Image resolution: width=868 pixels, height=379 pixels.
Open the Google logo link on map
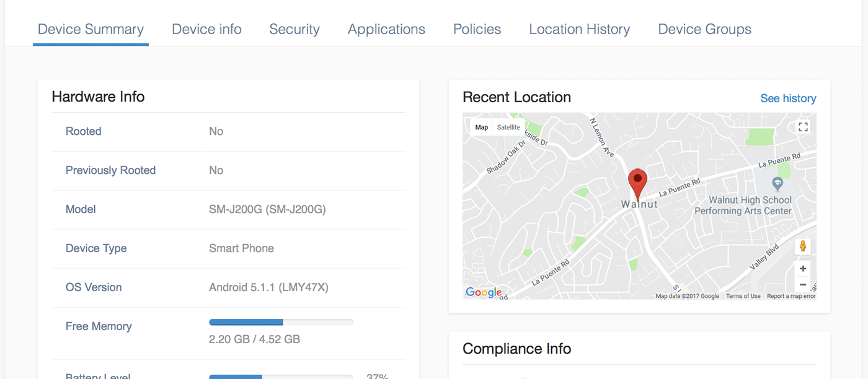tap(484, 292)
